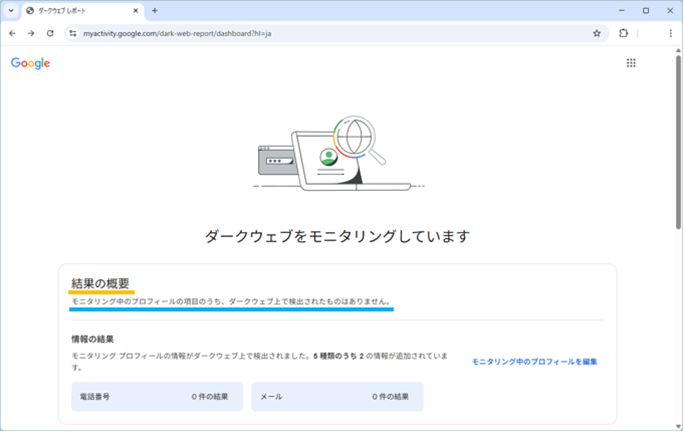Open the Extensions puzzle icon
Screen dimensions: 684x432
tap(624, 33)
